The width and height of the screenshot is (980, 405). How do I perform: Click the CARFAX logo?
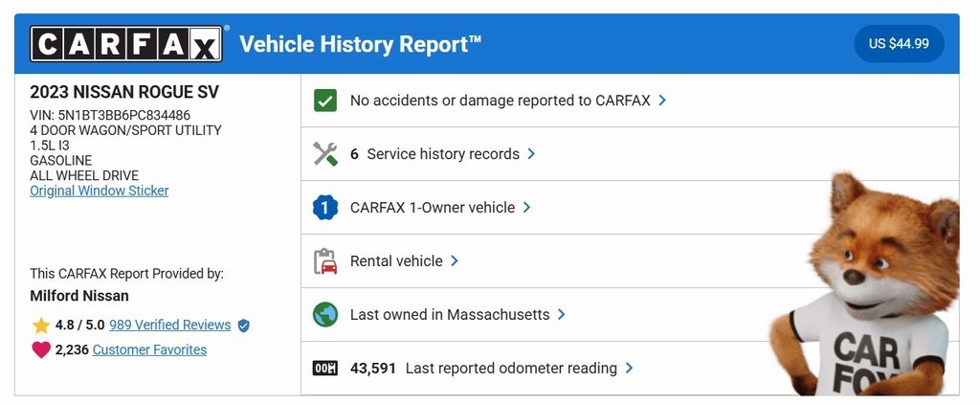click(x=126, y=44)
